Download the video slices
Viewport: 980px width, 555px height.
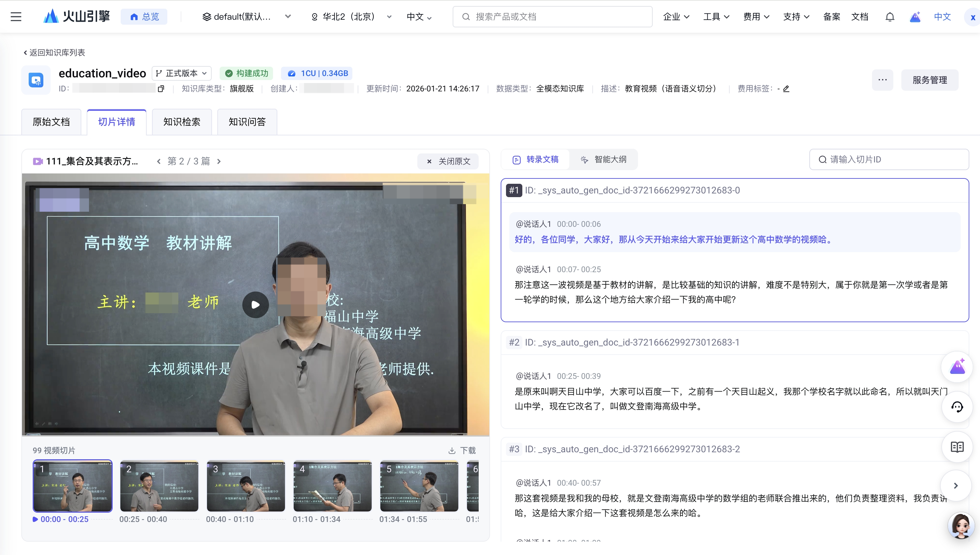pos(462,450)
